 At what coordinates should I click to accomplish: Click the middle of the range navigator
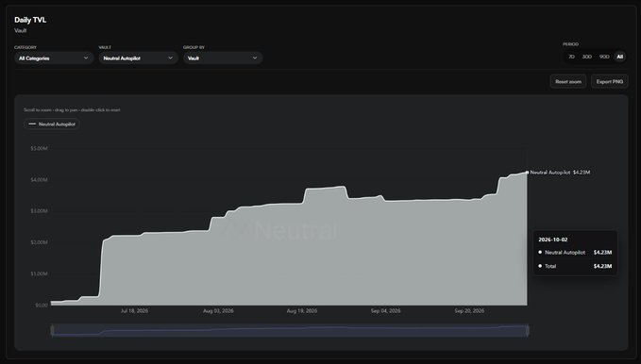[290, 330]
